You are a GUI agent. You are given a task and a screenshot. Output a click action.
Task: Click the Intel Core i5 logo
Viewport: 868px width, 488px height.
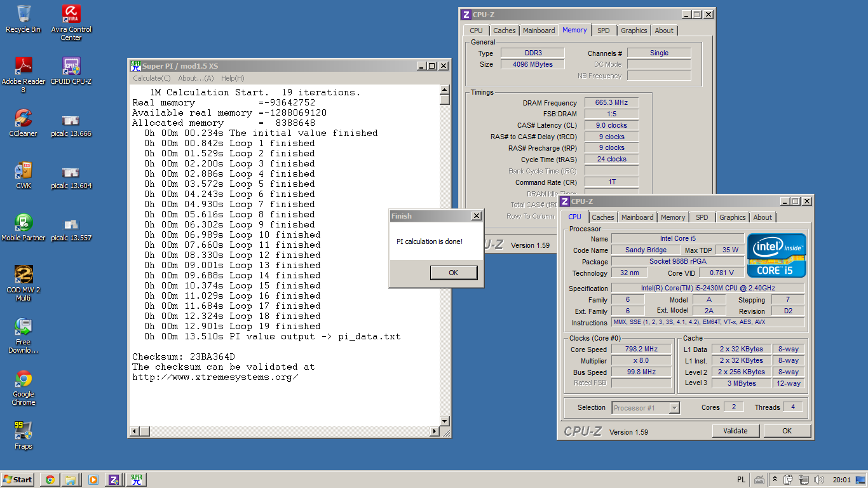(776, 255)
